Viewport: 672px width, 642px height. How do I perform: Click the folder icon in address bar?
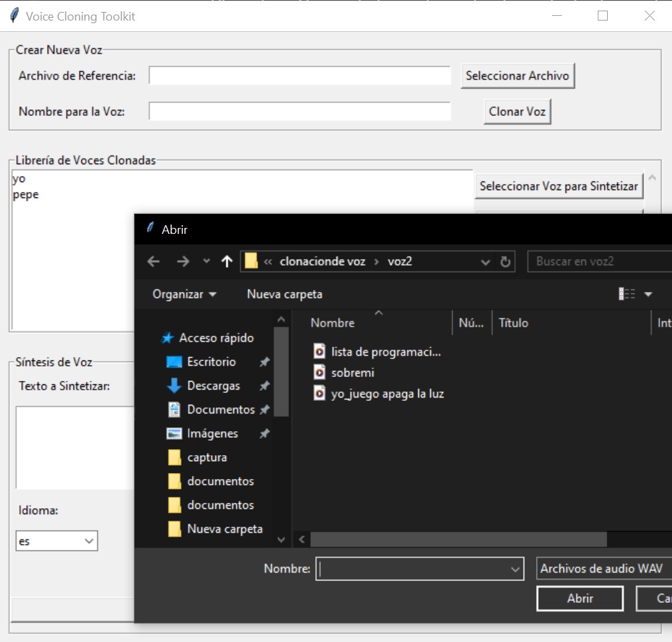[x=251, y=261]
